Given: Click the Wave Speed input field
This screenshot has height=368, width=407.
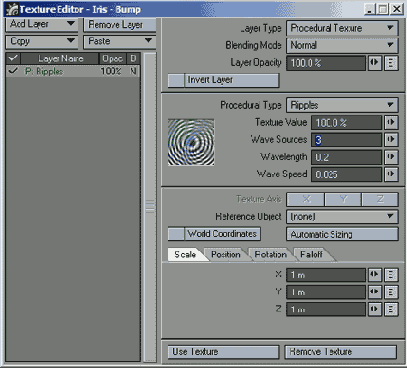Looking at the screenshot, I should [347, 175].
